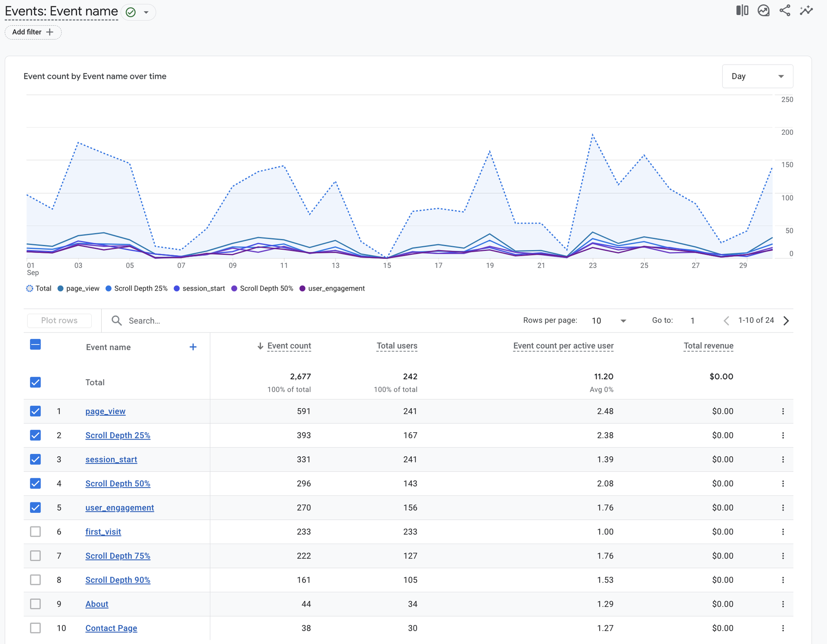Open the Scroll Depth 75% event link
Viewport: 827px width, 644px height.
pyautogui.click(x=118, y=556)
